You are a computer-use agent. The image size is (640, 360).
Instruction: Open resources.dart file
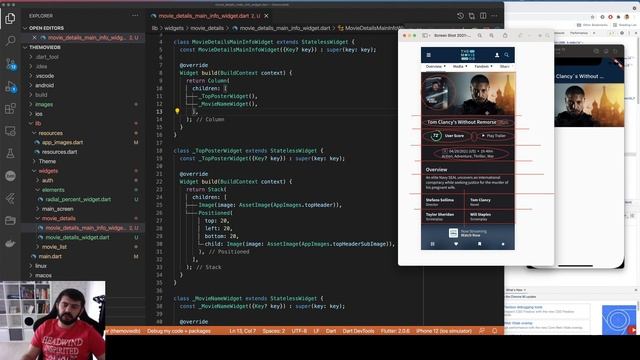pos(59,152)
